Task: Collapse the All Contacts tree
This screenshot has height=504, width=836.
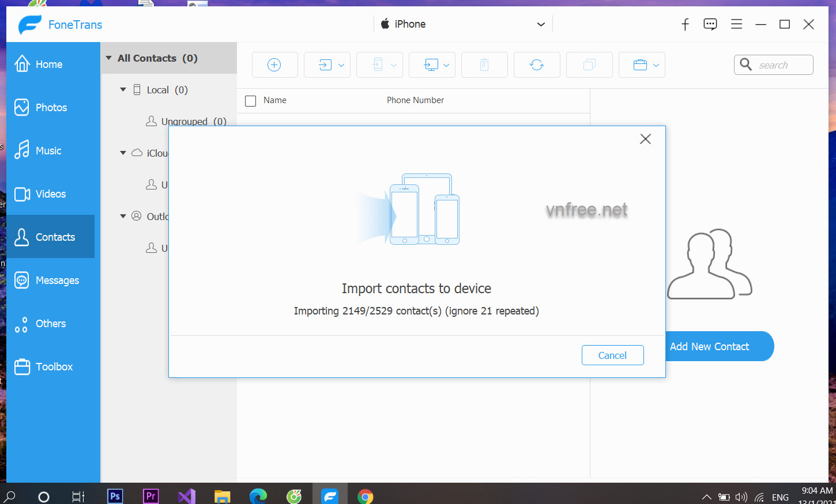Action: click(x=109, y=58)
